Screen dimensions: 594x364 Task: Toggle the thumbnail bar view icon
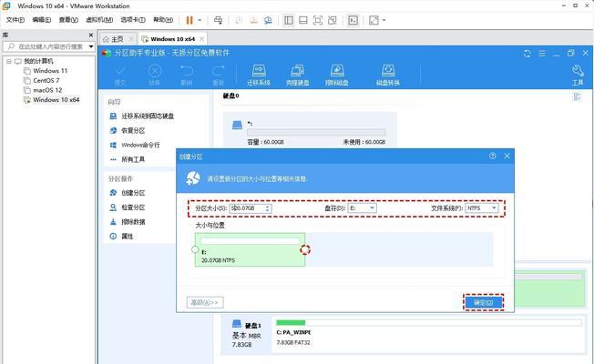pos(303,20)
